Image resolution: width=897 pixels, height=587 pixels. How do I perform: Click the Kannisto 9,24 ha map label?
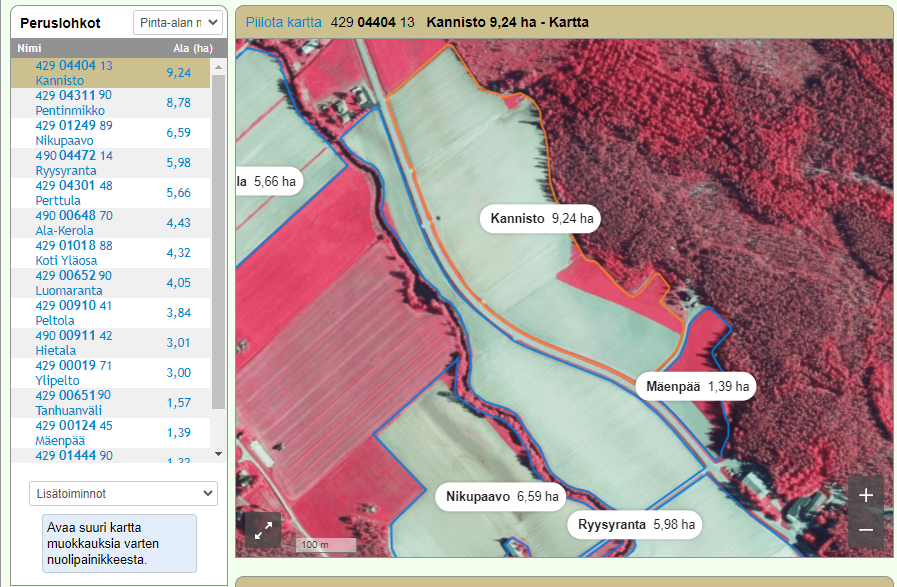coord(541,218)
